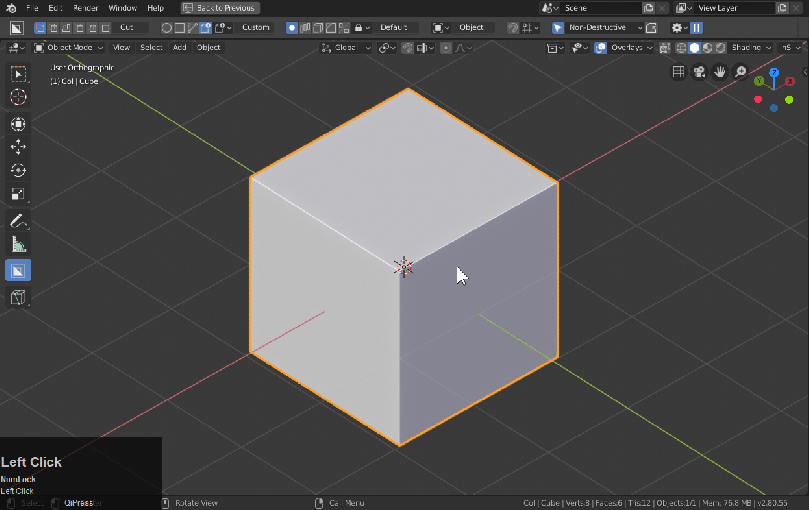Pick the Annotate pencil tool
This screenshot has height=510, width=809.
pos(18,221)
